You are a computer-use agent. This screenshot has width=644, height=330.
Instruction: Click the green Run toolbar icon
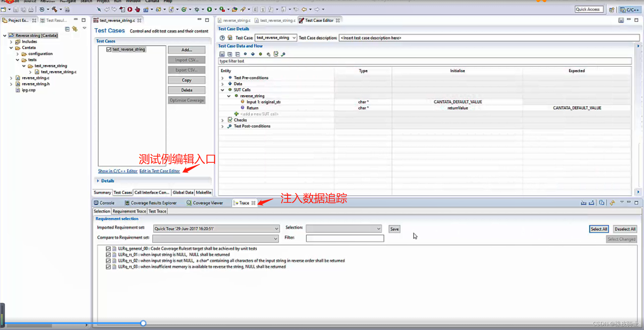[209, 9]
